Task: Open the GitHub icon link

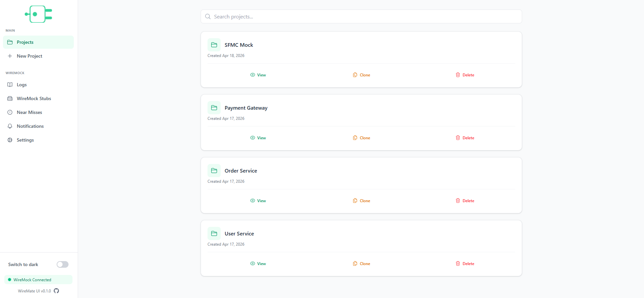Action: [x=56, y=291]
